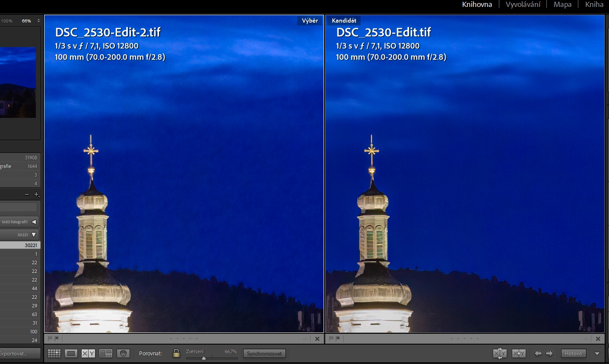Switch to Grid view
Viewport: 609px width, 364px height.
point(54,353)
